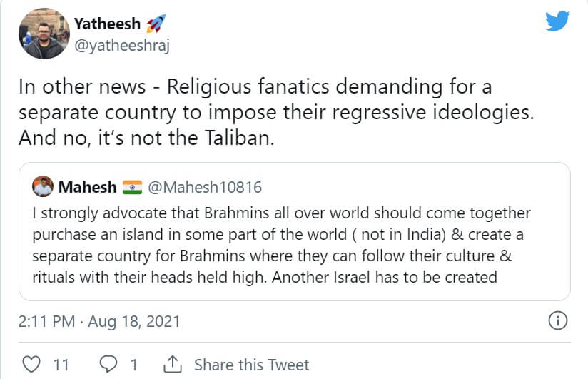Click the India flag emoji beside Mahesh

tap(133, 188)
